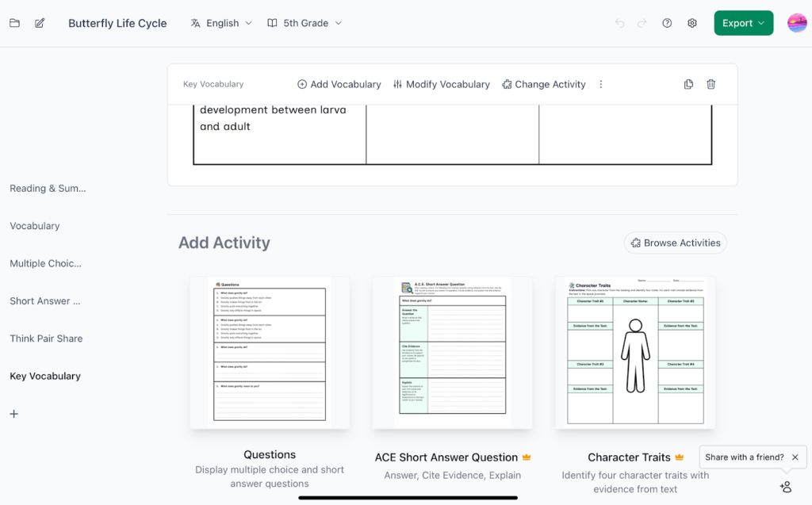Click the add friend icon

pyautogui.click(x=785, y=487)
